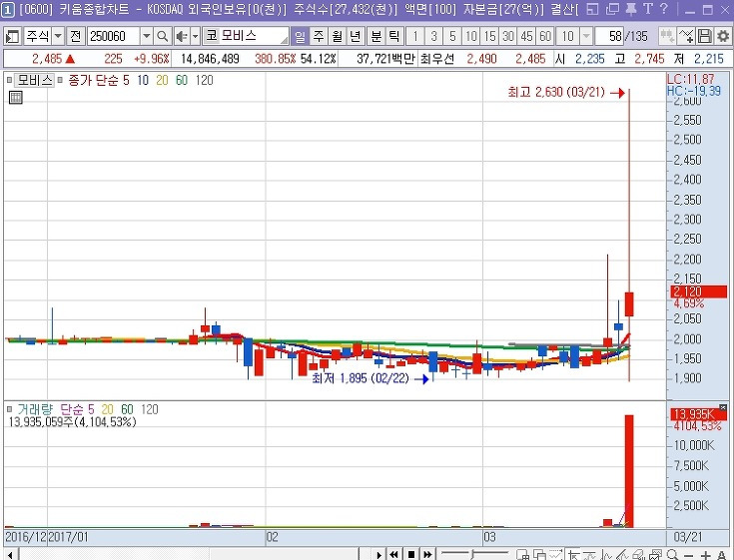Toggle the 종가 단순 moving average checkbox
Image resolution: width=734 pixels, height=560 pixels.
pos(60,81)
